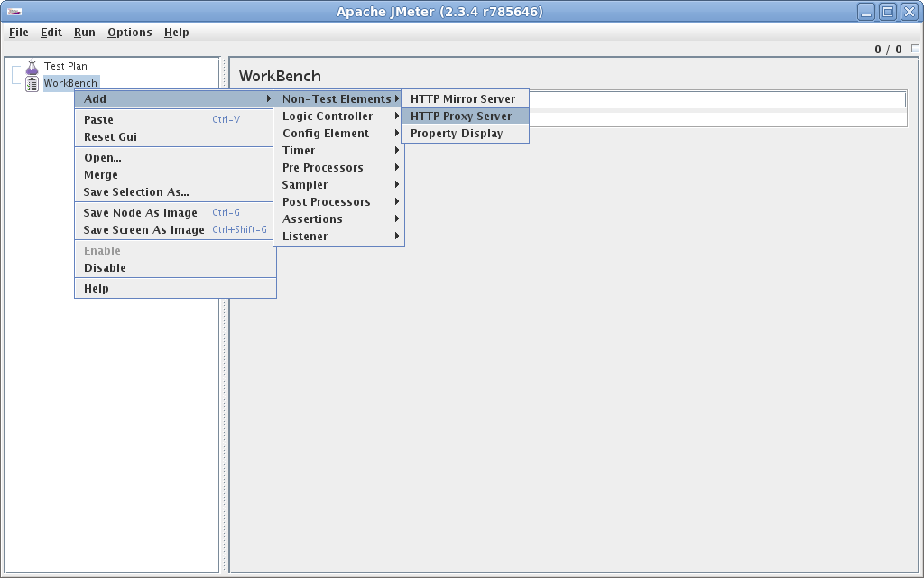The height and width of the screenshot is (578, 924).
Task: Click the WorkBench comments field
Action: coord(717,119)
